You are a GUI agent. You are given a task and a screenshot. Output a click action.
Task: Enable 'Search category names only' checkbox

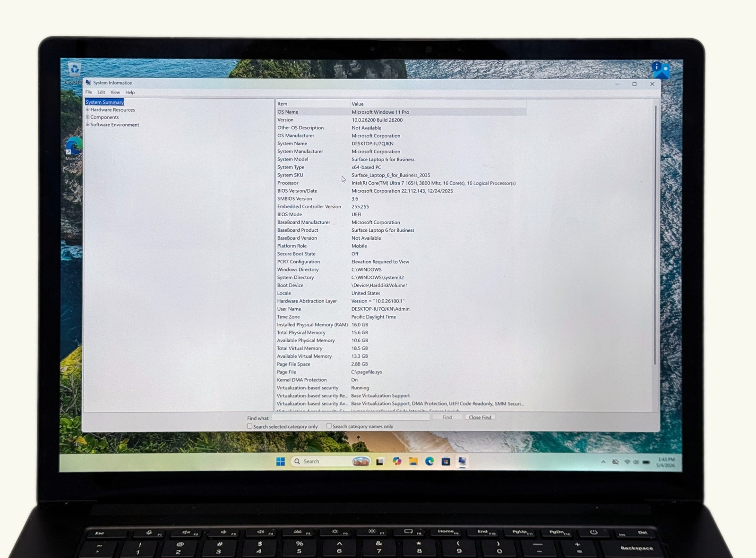[329, 426]
